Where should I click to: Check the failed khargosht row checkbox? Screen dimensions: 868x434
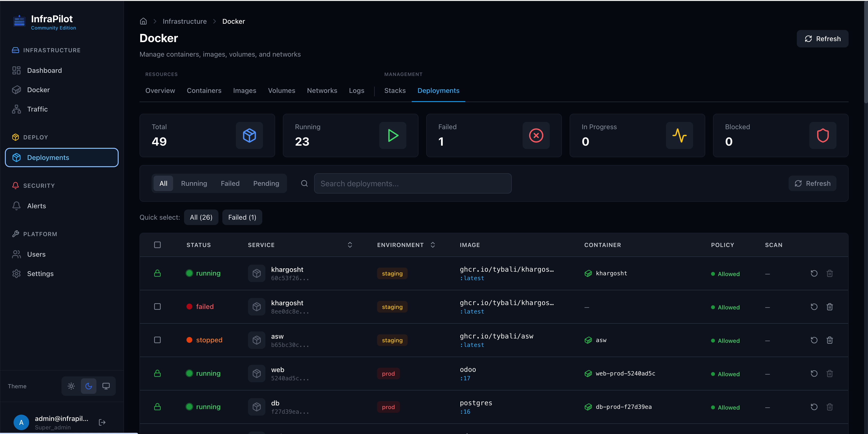tap(157, 307)
